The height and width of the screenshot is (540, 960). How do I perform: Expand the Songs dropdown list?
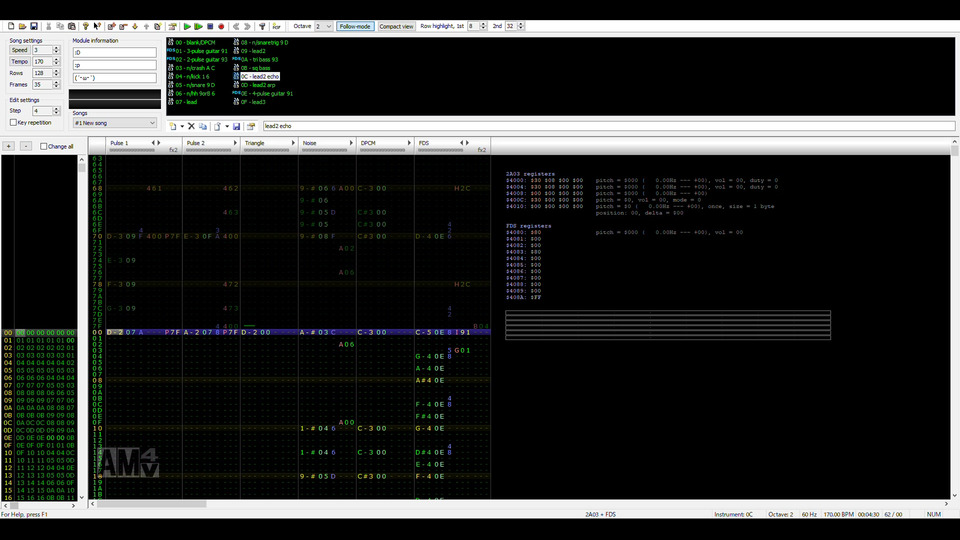click(114, 122)
